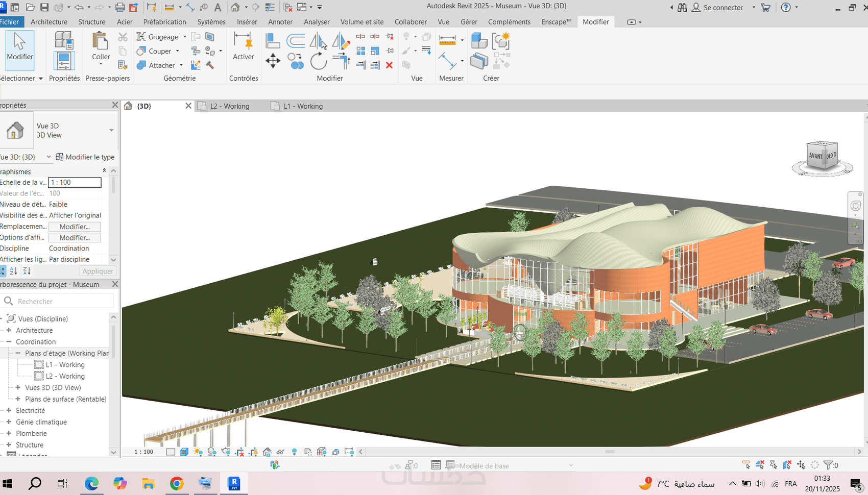Select the Modifier arrow tool
This screenshot has height=495, width=868.
(20, 50)
